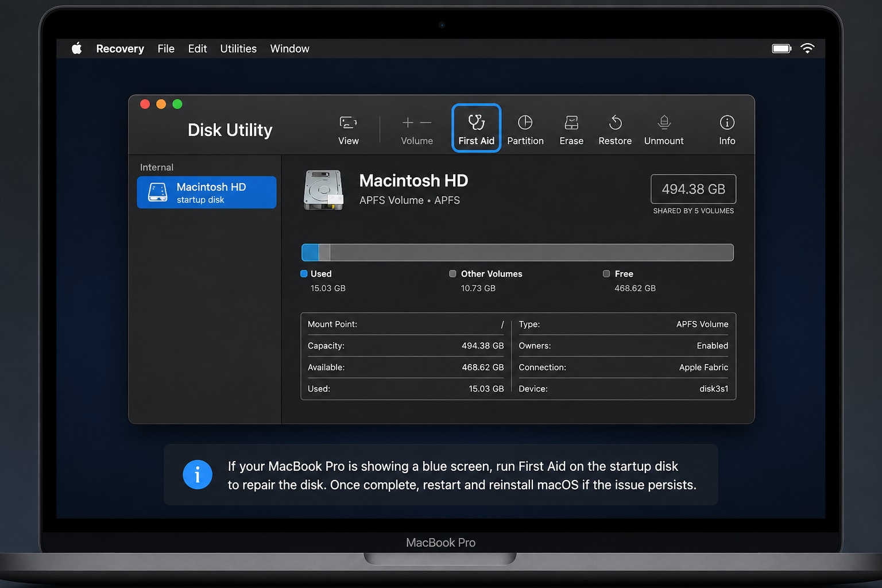Image resolution: width=882 pixels, height=588 pixels.
Task: Click the Other Volumes legend swatch
Action: coord(452,274)
